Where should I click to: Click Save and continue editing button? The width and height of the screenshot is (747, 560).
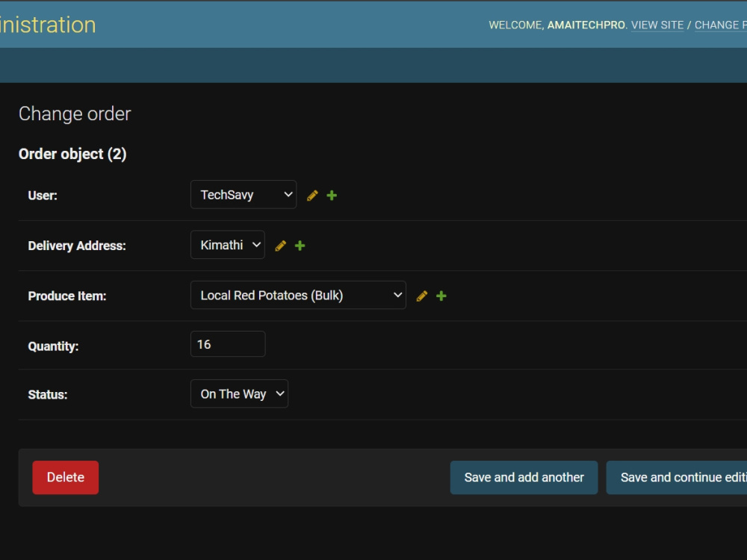677,478
